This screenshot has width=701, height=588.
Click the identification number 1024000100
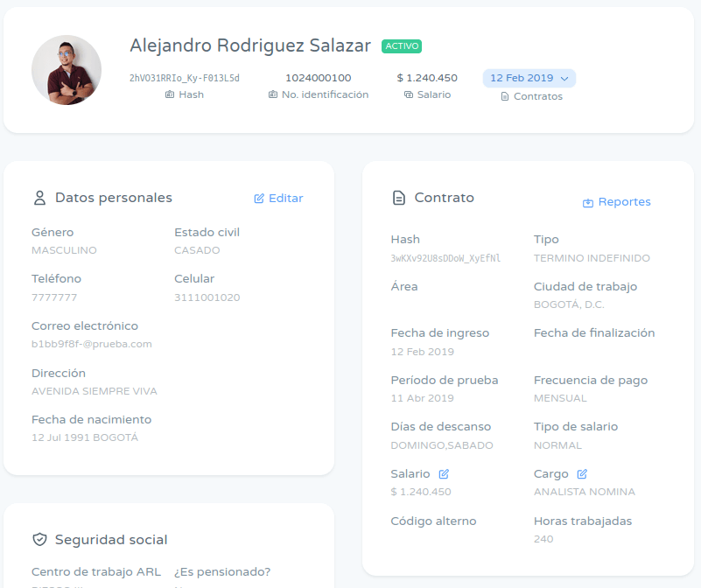pyautogui.click(x=319, y=78)
